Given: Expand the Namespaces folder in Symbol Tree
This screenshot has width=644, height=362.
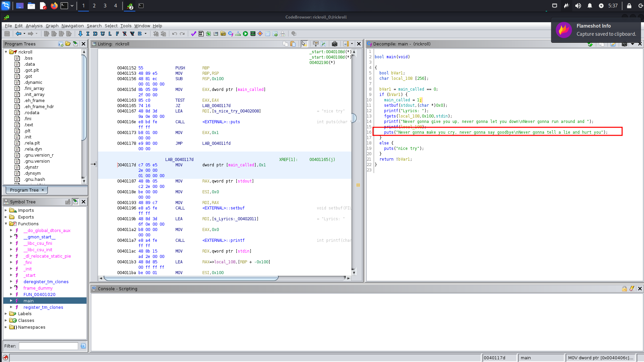Looking at the screenshot, I should (6, 327).
